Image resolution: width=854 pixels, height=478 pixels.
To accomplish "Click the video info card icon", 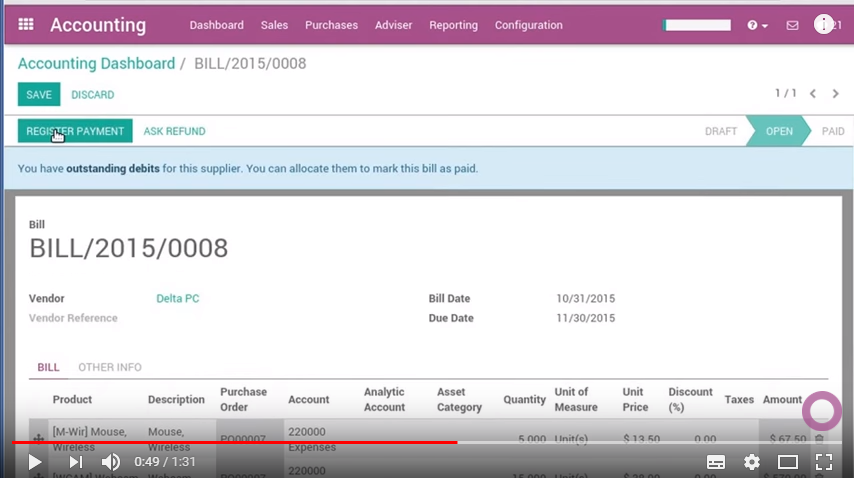I will pyautogui.click(x=822, y=25).
